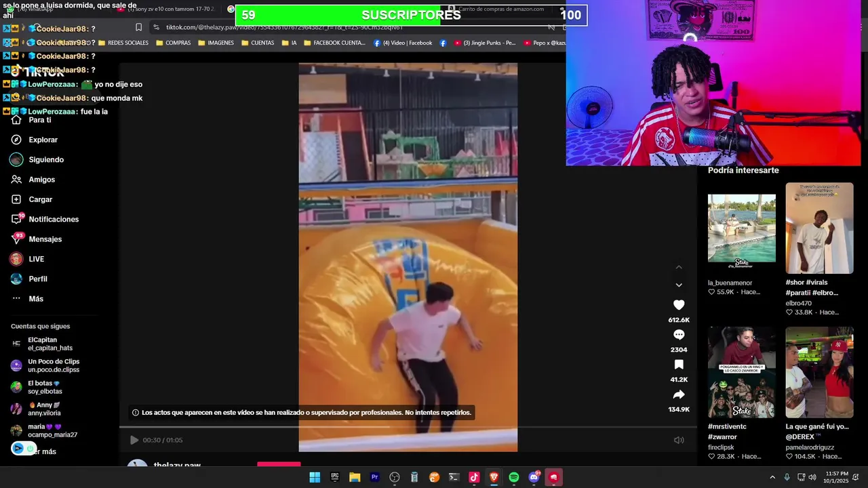Open Windows Start button
Viewport: 868px width, 488px height.
coord(315,477)
